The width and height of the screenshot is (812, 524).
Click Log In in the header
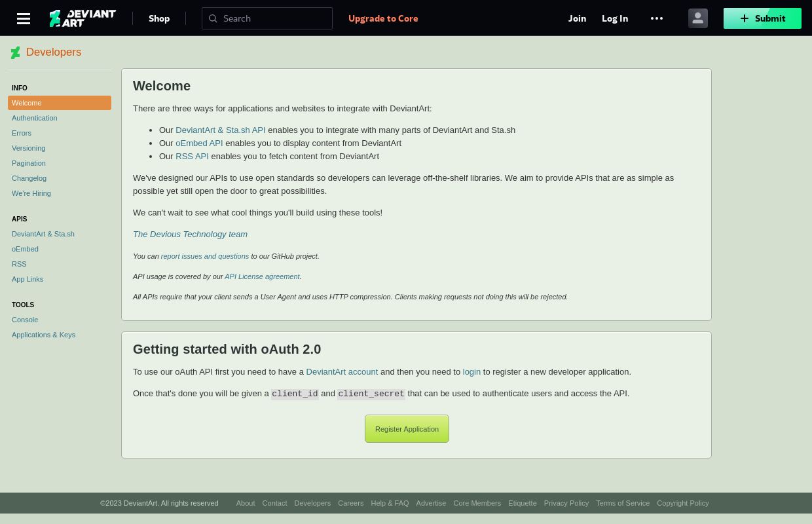[615, 18]
